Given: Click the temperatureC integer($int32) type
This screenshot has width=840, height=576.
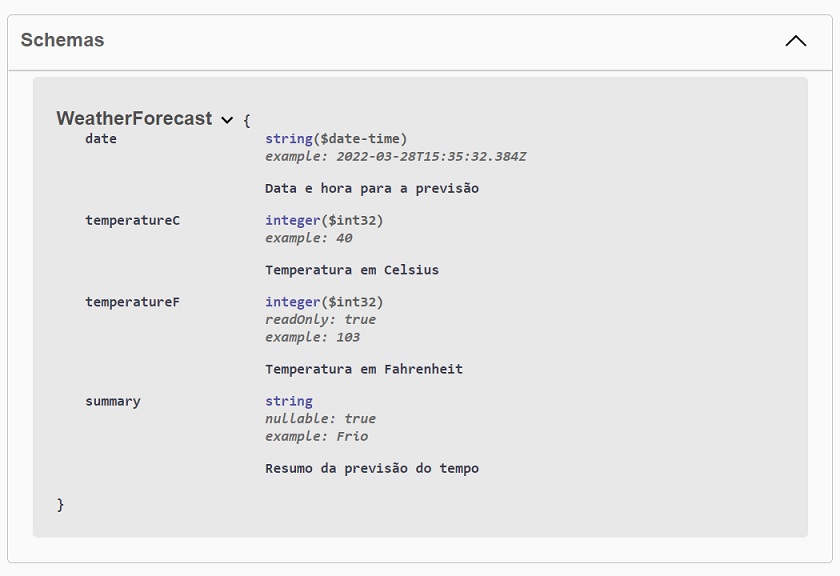Looking at the screenshot, I should click(324, 220).
